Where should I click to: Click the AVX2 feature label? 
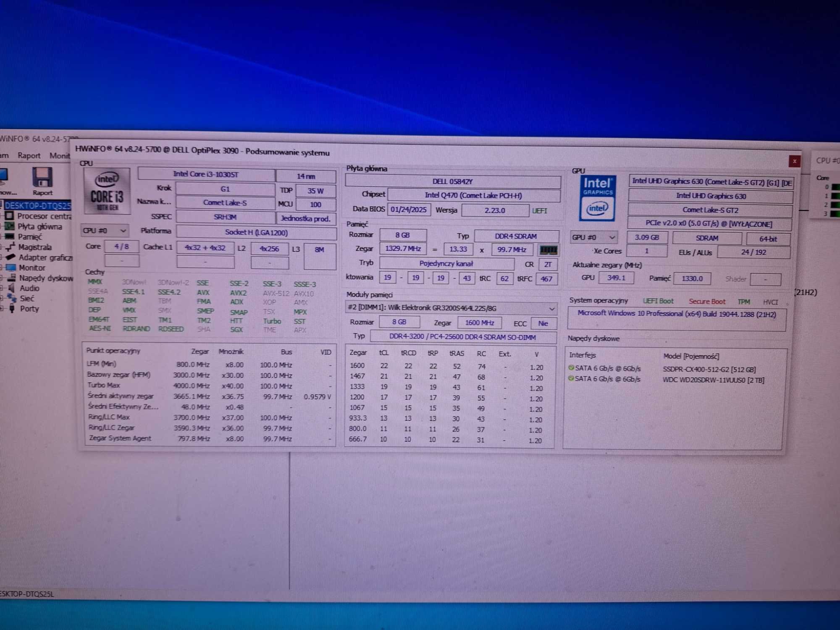(238, 293)
